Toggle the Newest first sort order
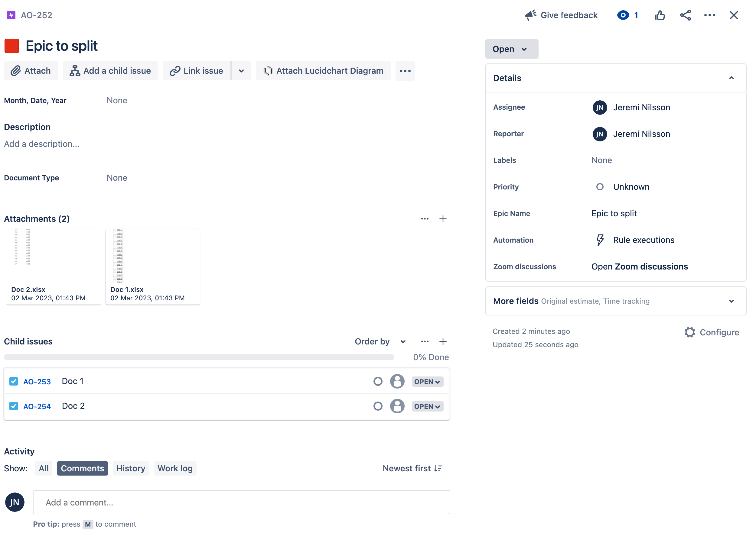The width and height of the screenshot is (756, 536). pyautogui.click(x=412, y=468)
